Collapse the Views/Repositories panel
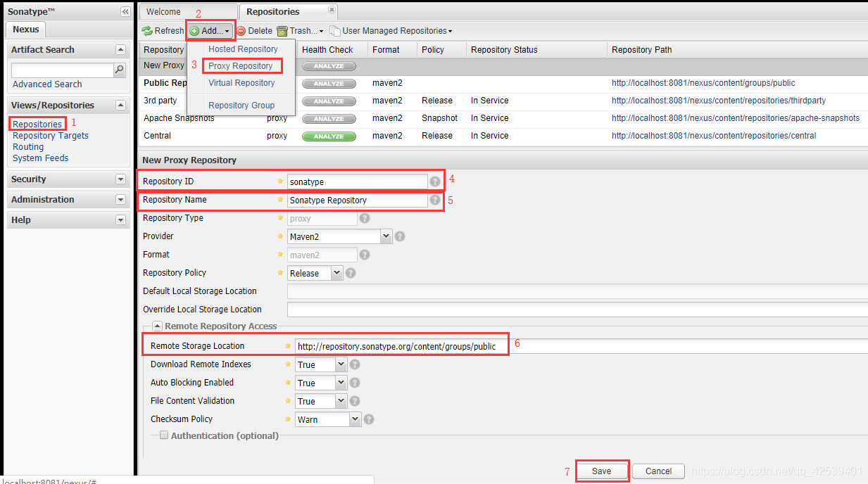This screenshot has width=868, height=484. coord(120,106)
